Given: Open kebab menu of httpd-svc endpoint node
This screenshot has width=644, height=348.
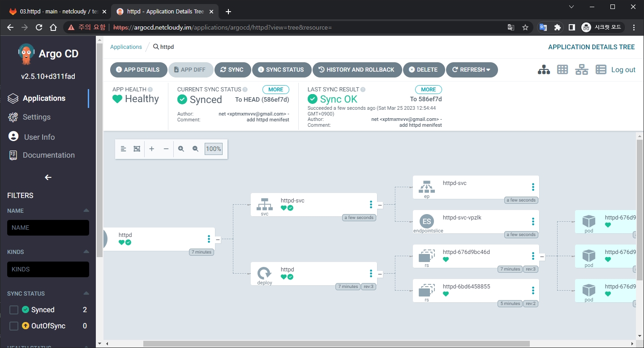Looking at the screenshot, I should pos(533,187).
